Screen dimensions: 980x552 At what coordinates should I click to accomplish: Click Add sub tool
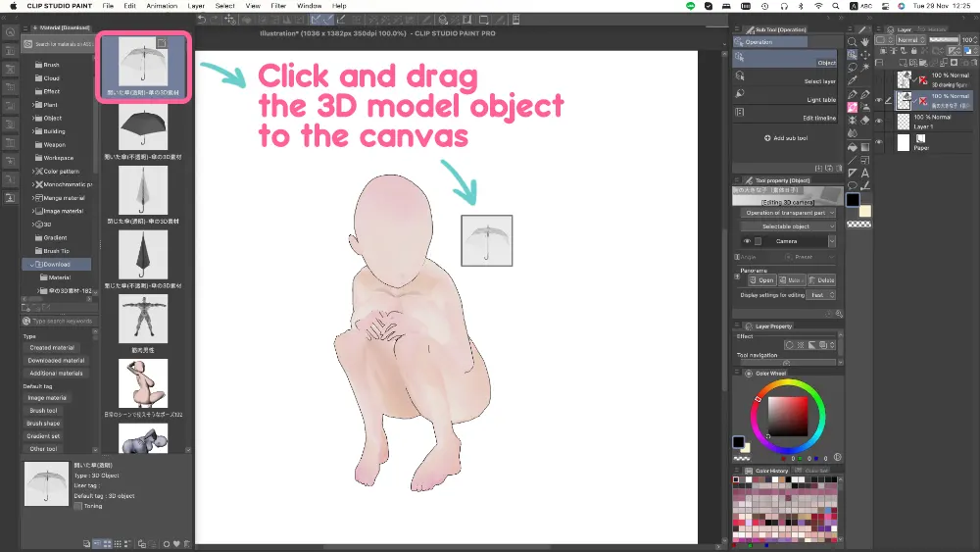pyautogui.click(x=786, y=138)
